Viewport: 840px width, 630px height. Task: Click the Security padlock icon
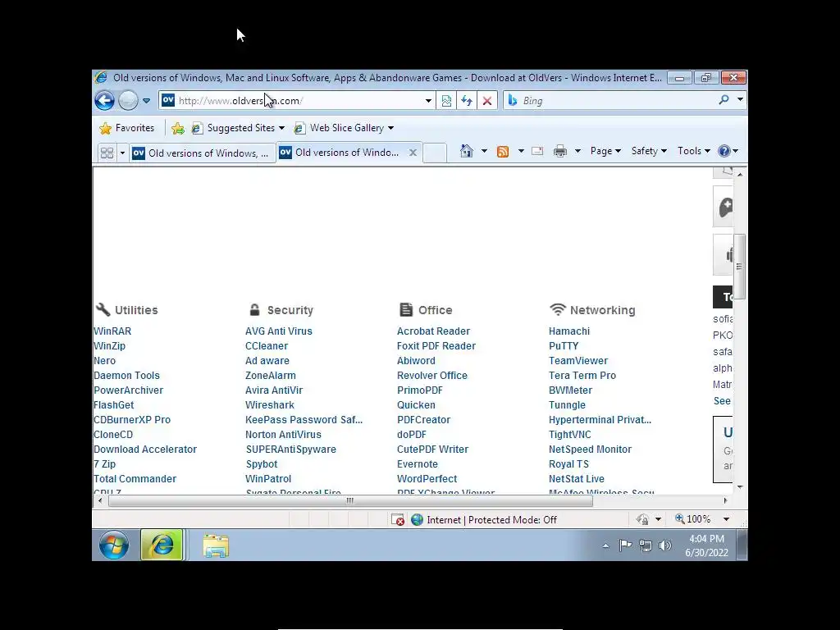pos(254,309)
